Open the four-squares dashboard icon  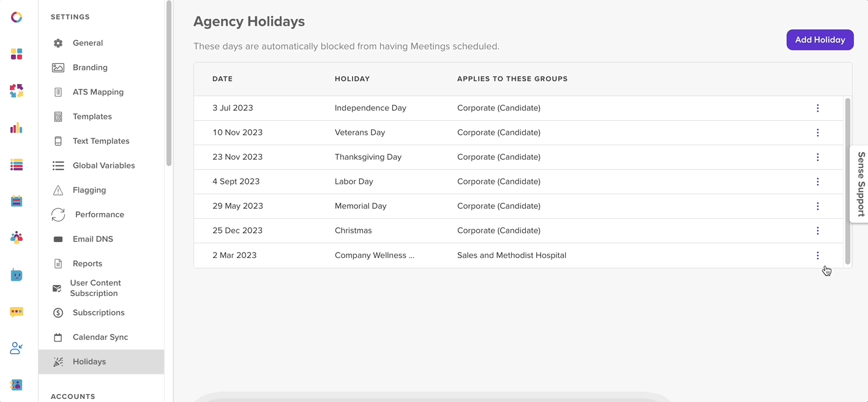pos(17,55)
